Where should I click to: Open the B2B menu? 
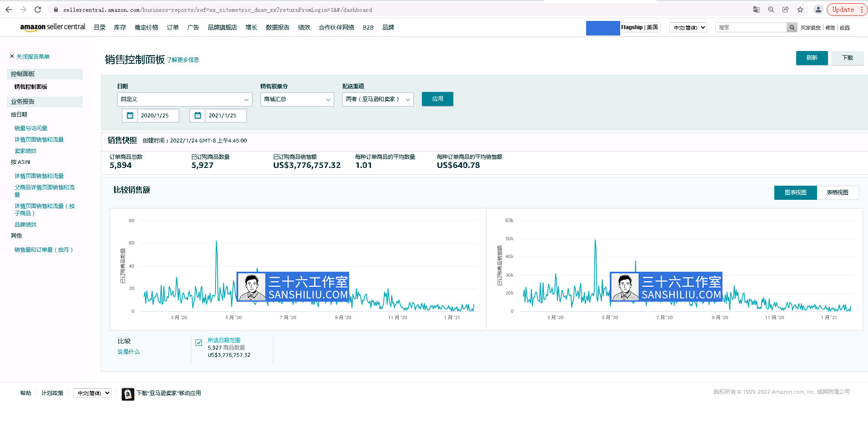click(x=368, y=28)
